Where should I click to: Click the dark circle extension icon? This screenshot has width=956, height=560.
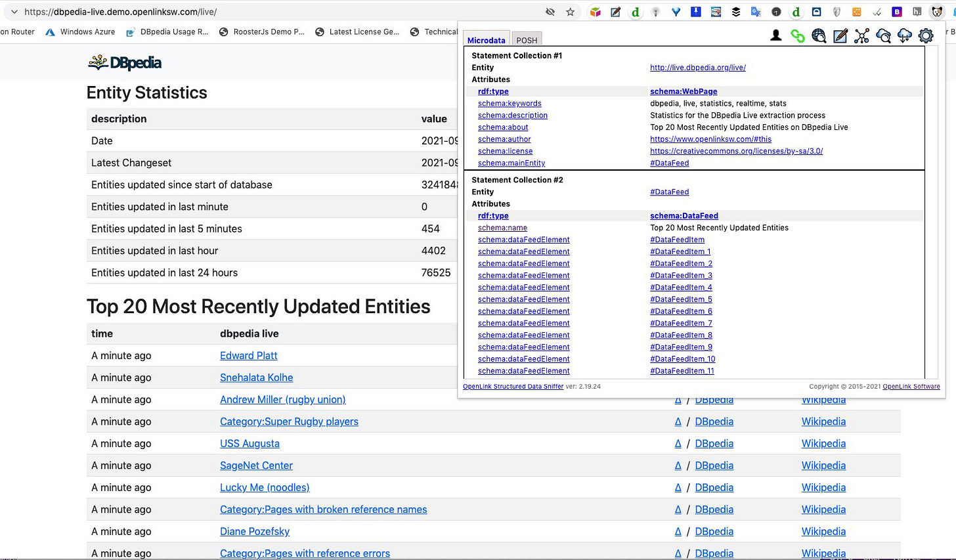click(x=776, y=12)
